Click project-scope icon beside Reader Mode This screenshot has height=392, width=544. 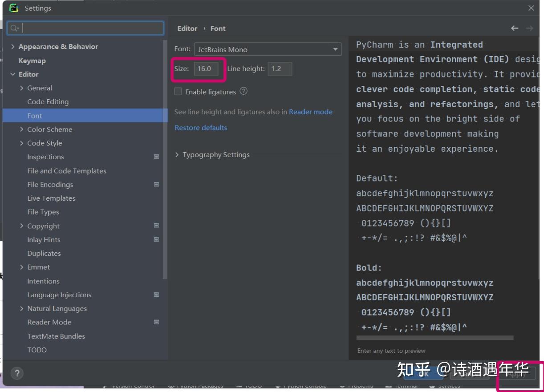(x=156, y=322)
